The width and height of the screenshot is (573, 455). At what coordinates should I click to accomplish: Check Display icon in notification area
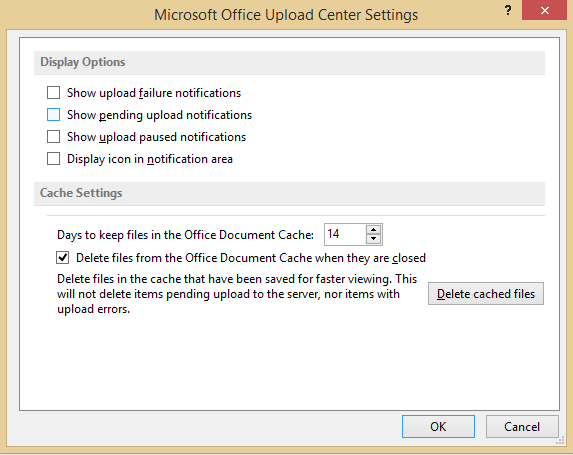pos(53,159)
